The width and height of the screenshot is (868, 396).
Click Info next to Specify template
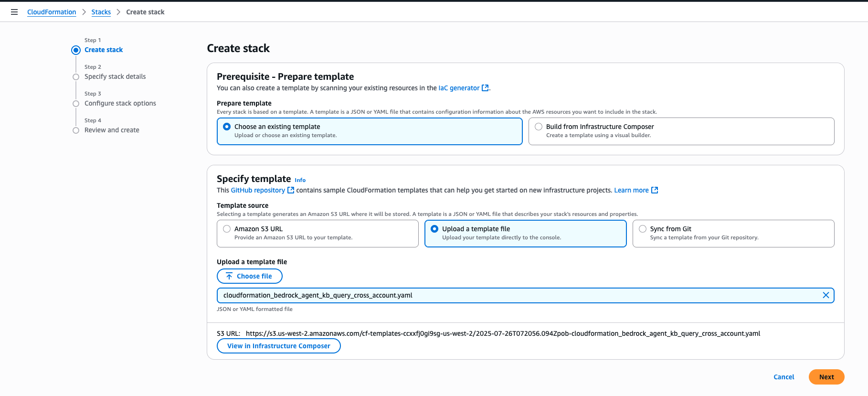tap(300, 180)
